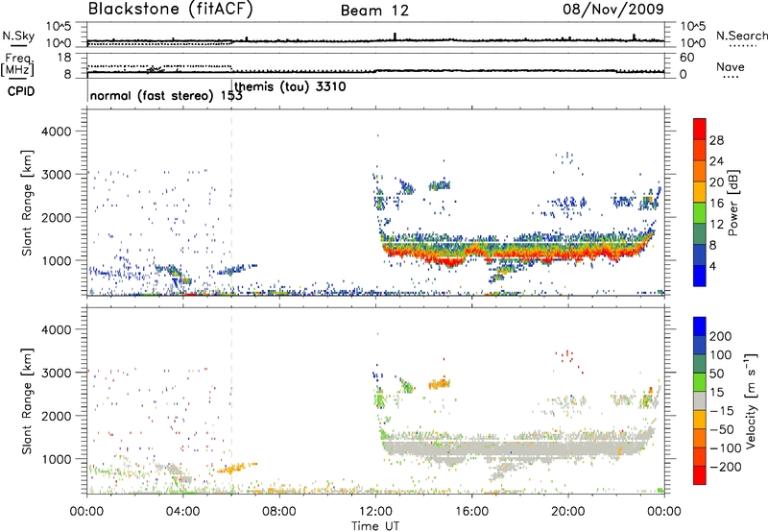Screen dimensions: 768x532
Task: Click the "-15" value on Velocity colorbar
Action: [722, 410]
